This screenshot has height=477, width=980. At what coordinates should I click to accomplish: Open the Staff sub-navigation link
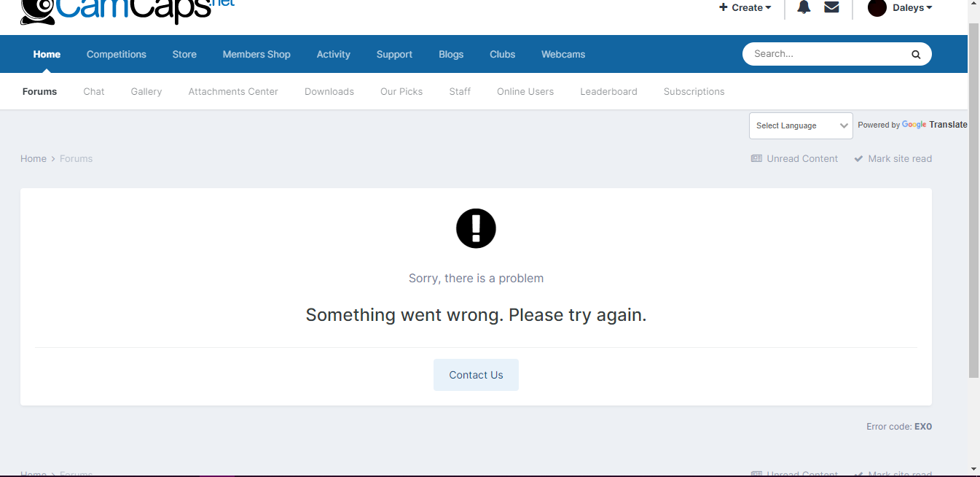click(x=460, y=91)
